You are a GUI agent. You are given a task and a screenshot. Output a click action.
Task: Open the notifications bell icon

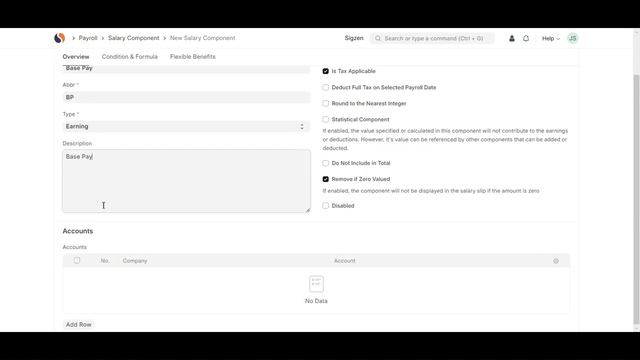click(526, 38)
